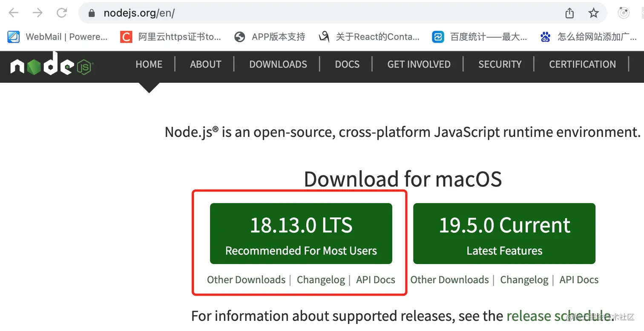Open the DOCS nav item
This screenshot has width=644, height=331.
pos(347,64)
